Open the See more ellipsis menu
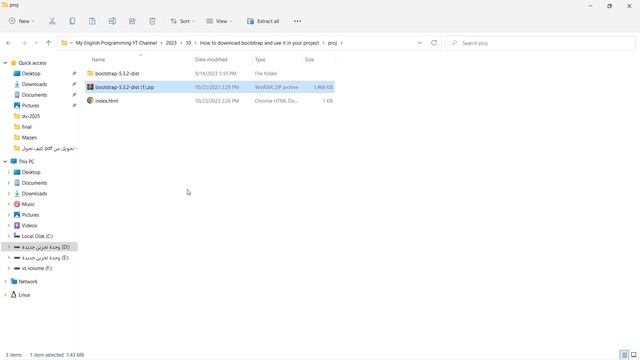 pyautogui.click(x=298, y=21)
